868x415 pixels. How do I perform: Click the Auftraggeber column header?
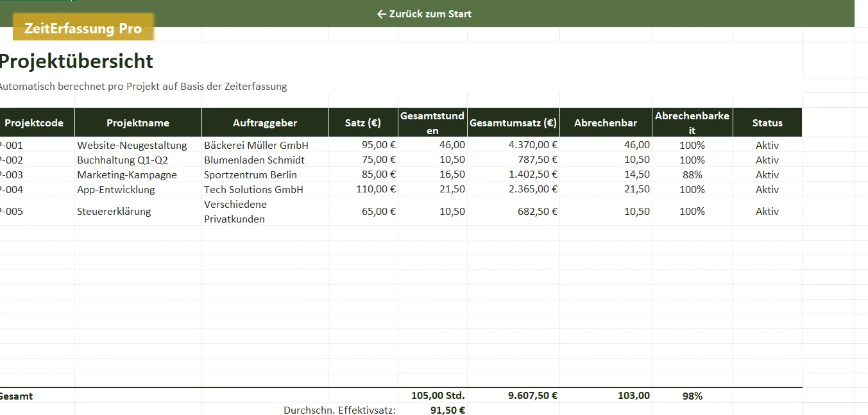(x=265, y=123)
